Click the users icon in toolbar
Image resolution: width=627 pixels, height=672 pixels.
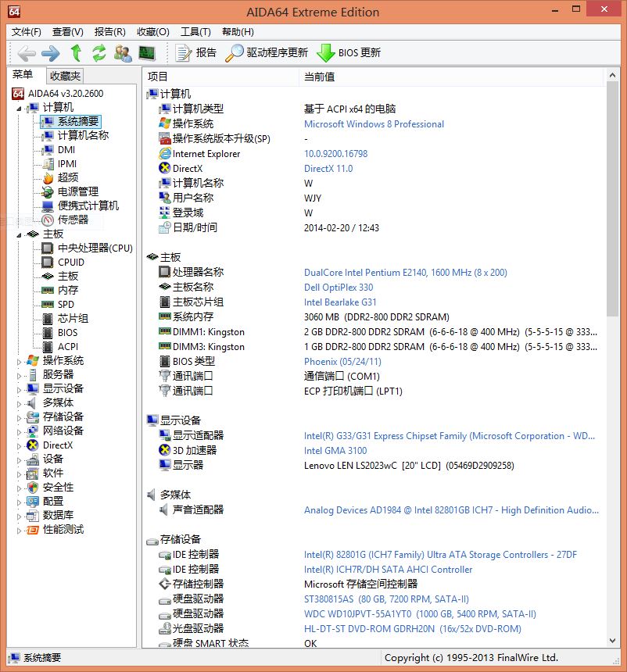(123, 53)
